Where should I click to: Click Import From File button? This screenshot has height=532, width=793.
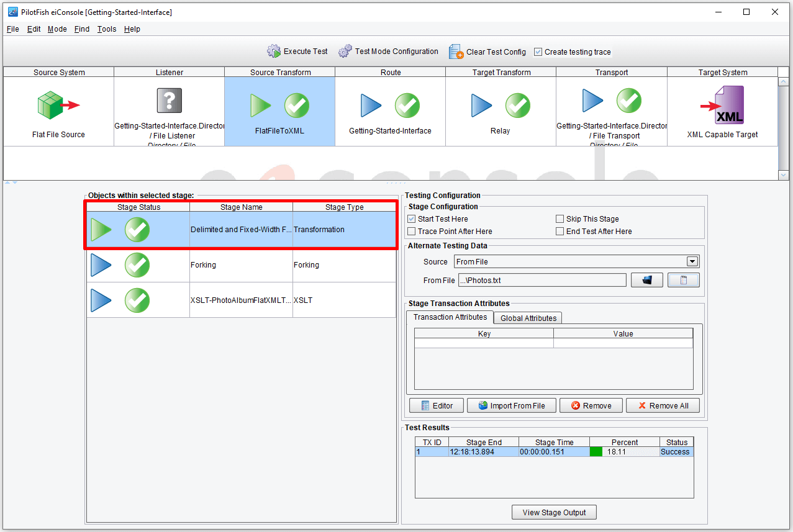pos(511,405)
